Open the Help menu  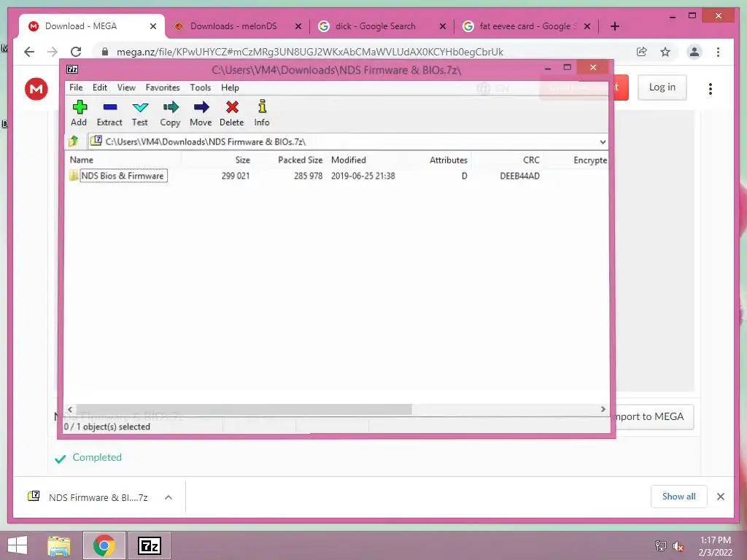click(x=230, y=87)
